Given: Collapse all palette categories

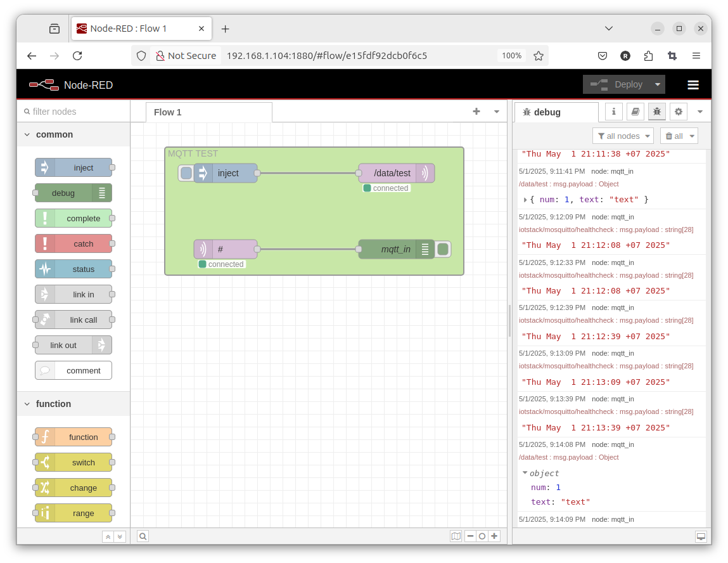Looking at the screenshot, I should point(108,536).
